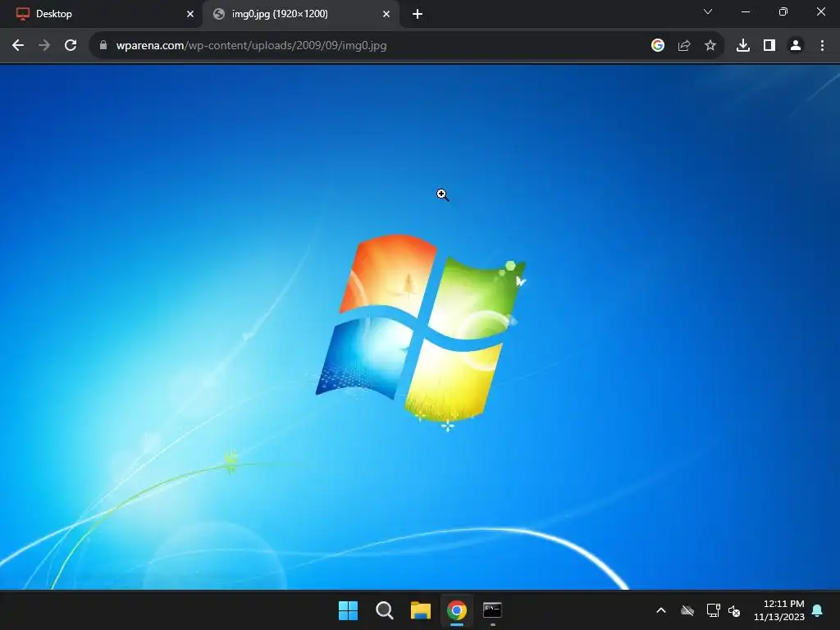Open the Command Prompt taskbar icon
840x630 pixels.
tap(492, 610)
